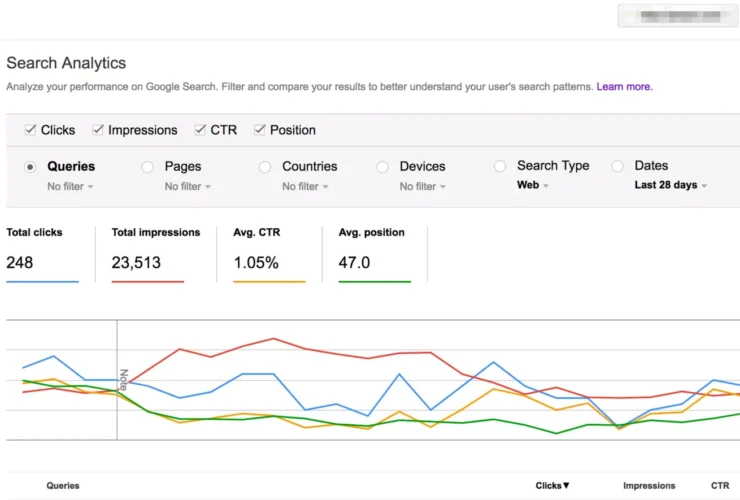The height and width of the screenshot is (500, 740).
Task: Choose the Search Type radio button
Action: tap(500, 166)
